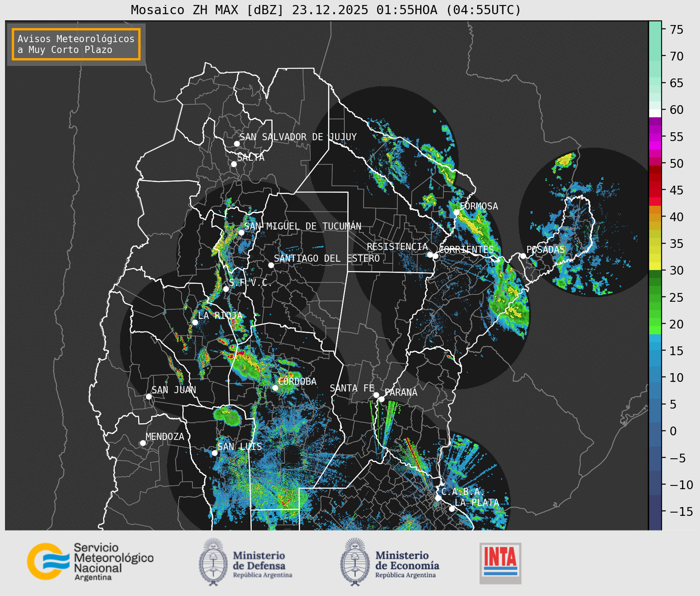
Task: Click the red 45 dBZ scale swatch
Action: [655, 190]
